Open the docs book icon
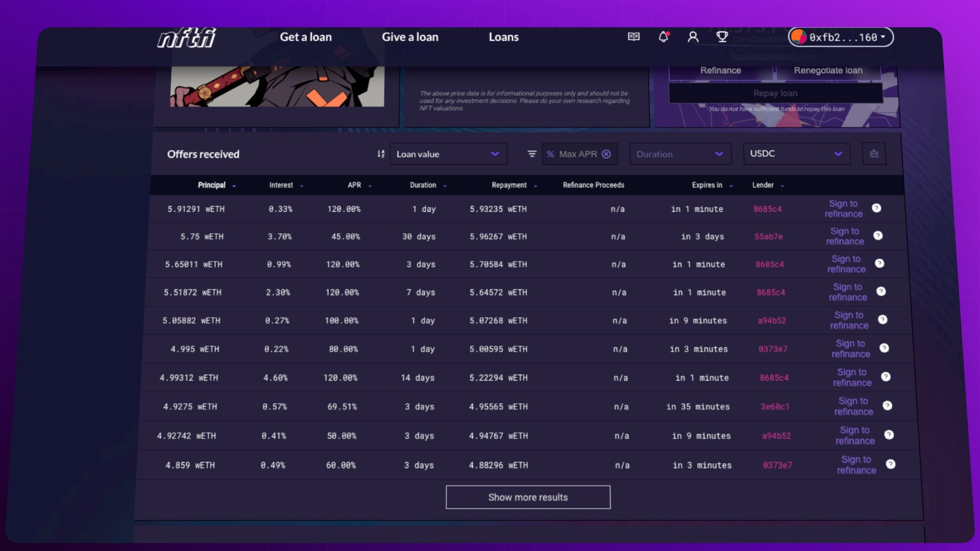This screenshot has width=980, height=551. [x=633, y=37]
